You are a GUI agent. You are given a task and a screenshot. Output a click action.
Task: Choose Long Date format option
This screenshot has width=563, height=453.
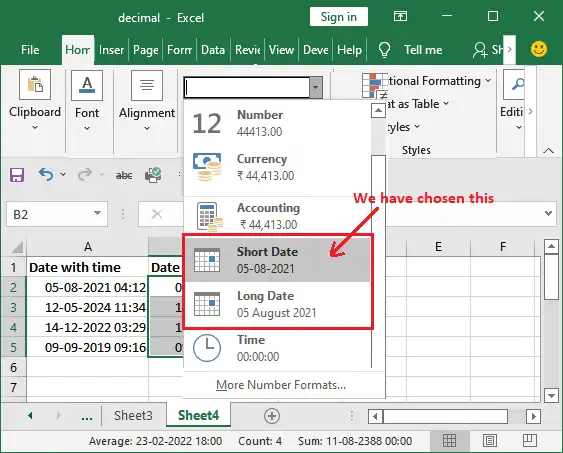[x=278, y=304]
